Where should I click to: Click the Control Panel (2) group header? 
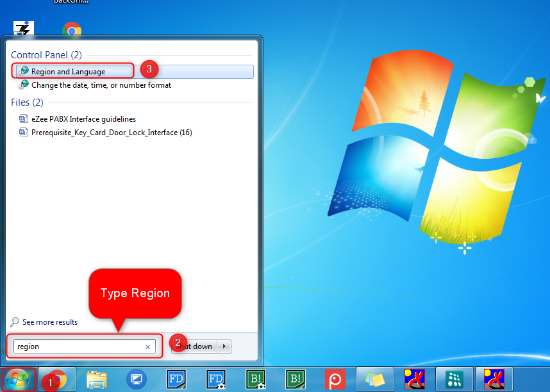(46, 55)
